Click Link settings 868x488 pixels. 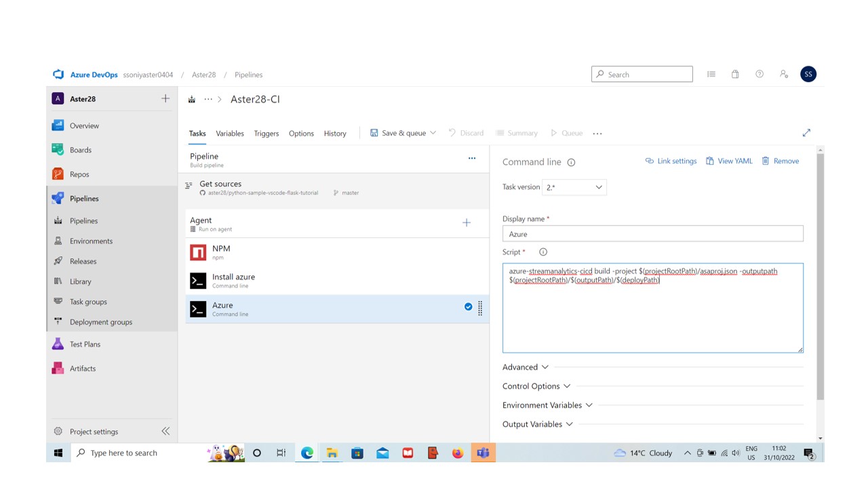(671, 161)
